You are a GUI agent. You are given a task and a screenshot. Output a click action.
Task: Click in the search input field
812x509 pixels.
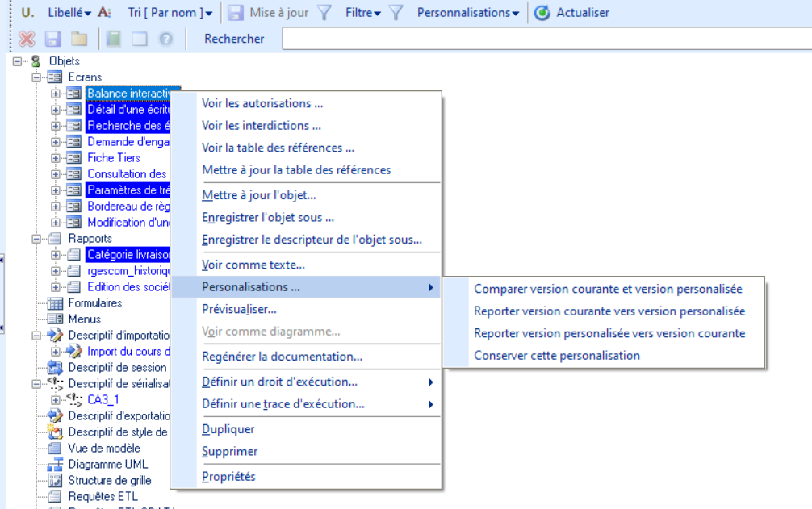(547, 39)
